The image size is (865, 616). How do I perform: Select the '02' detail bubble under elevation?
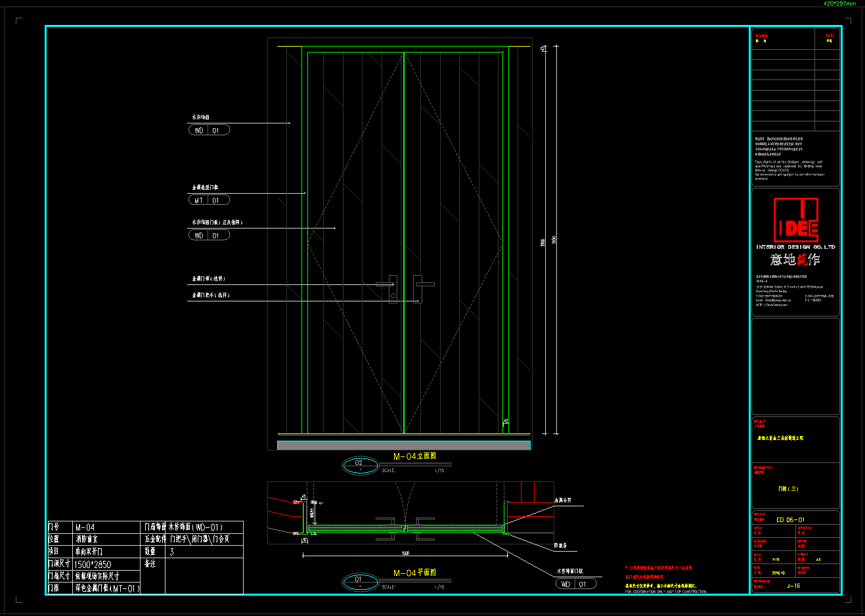360,465
